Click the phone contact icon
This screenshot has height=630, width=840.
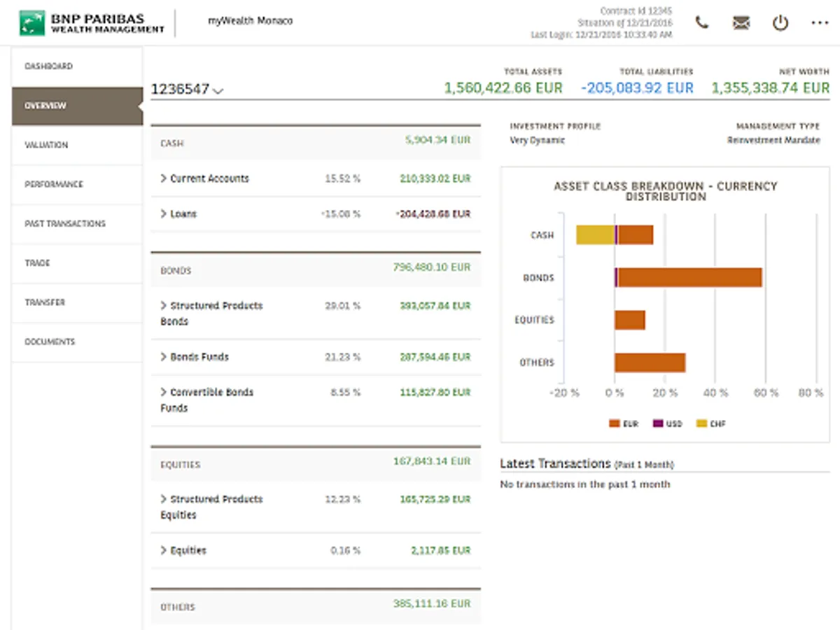(x=702, y=22)
